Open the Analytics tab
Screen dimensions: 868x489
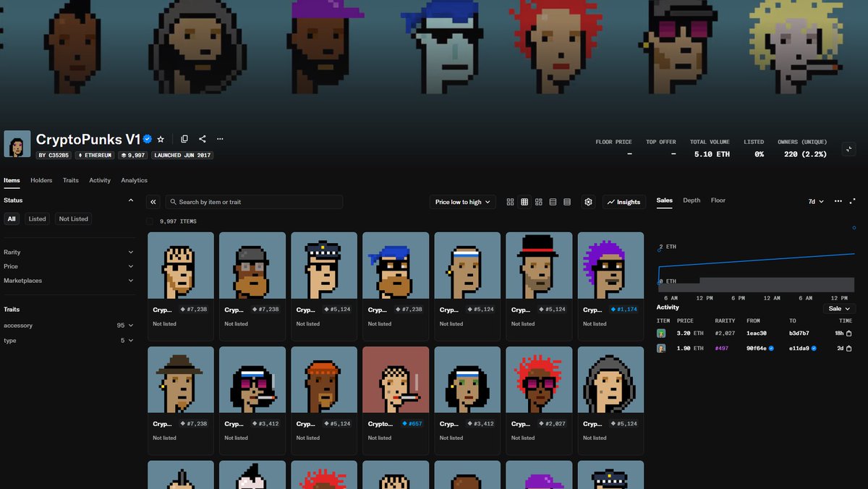pyautogui.click(x=134, y=180)
